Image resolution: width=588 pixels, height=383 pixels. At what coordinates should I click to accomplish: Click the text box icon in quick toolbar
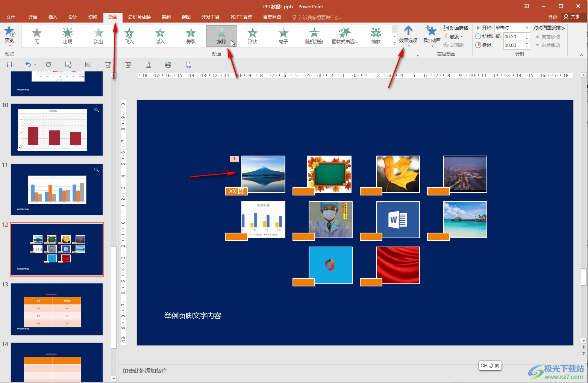[x=88, y=65]
